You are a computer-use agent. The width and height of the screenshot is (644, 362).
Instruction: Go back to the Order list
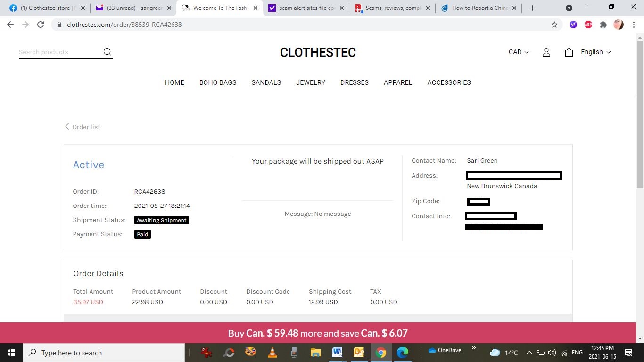pos(83,127)
